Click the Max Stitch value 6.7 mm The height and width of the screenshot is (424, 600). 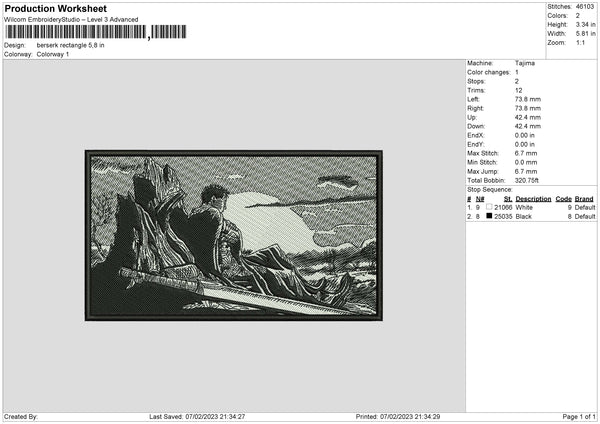(x=526, y=153)
